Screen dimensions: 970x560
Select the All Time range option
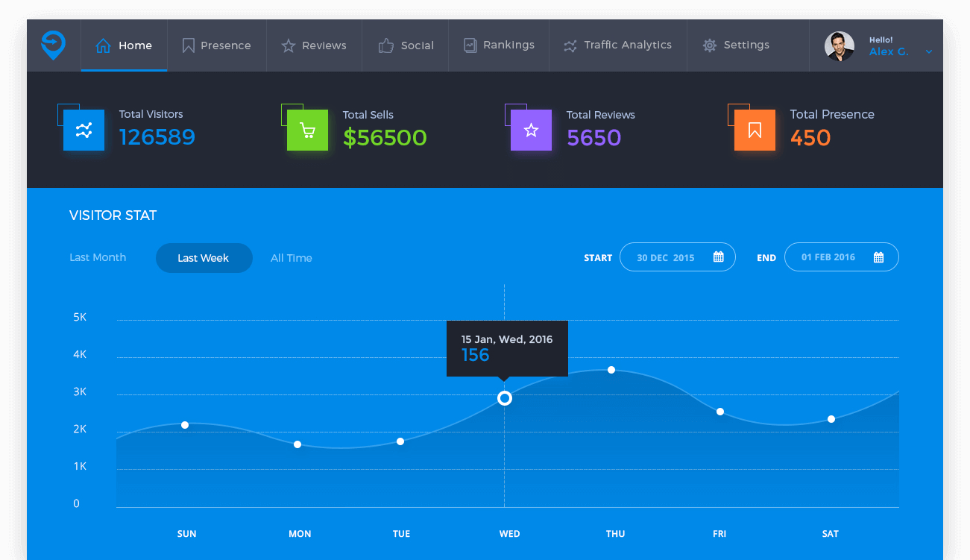coord(291,258)
